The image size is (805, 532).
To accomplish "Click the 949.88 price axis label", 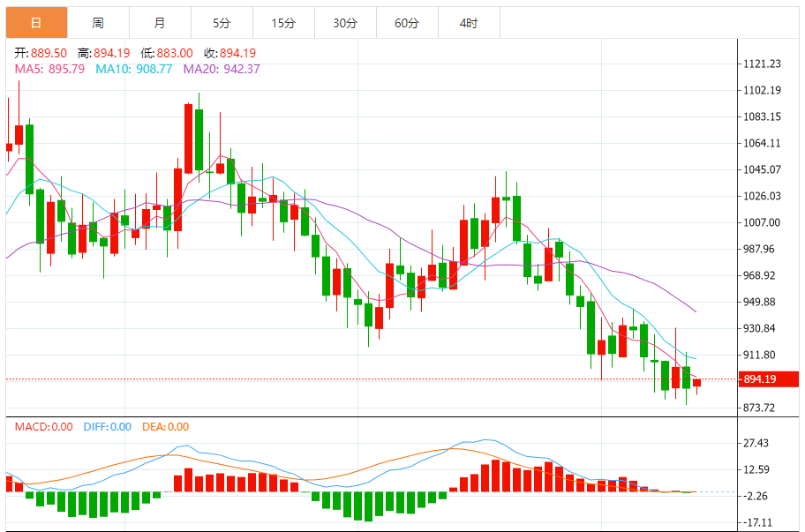I will [x=759, y=302].
